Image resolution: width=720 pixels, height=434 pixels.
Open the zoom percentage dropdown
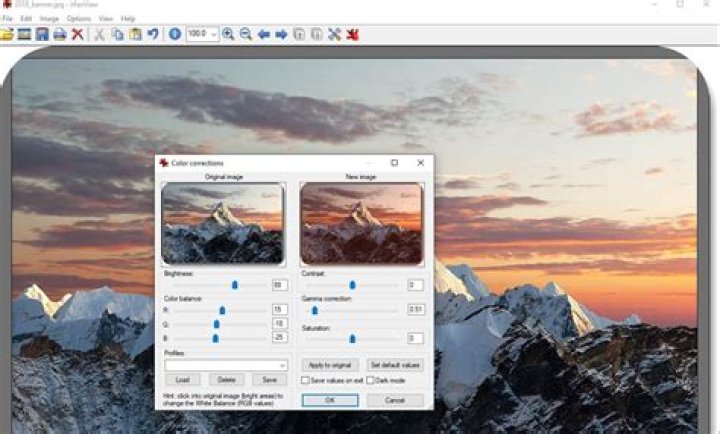(x=213, y=34)
